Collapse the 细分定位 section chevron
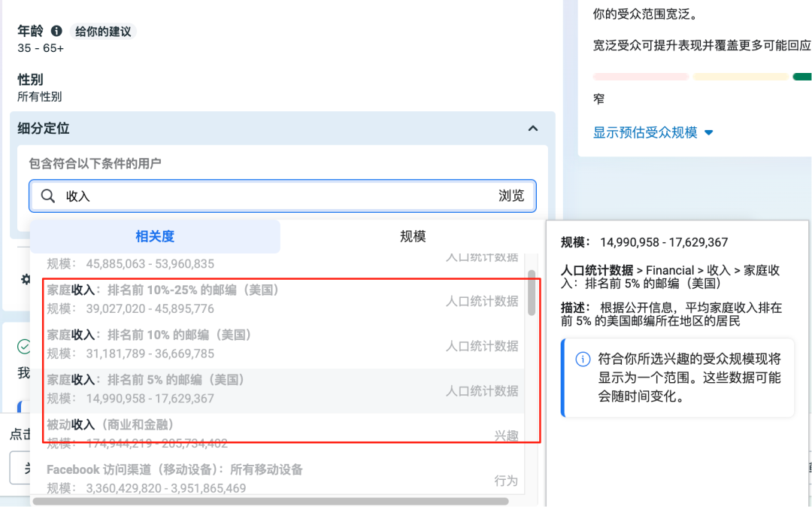Image resolution: width=812 pixels, height=507 pixels. 533,129
